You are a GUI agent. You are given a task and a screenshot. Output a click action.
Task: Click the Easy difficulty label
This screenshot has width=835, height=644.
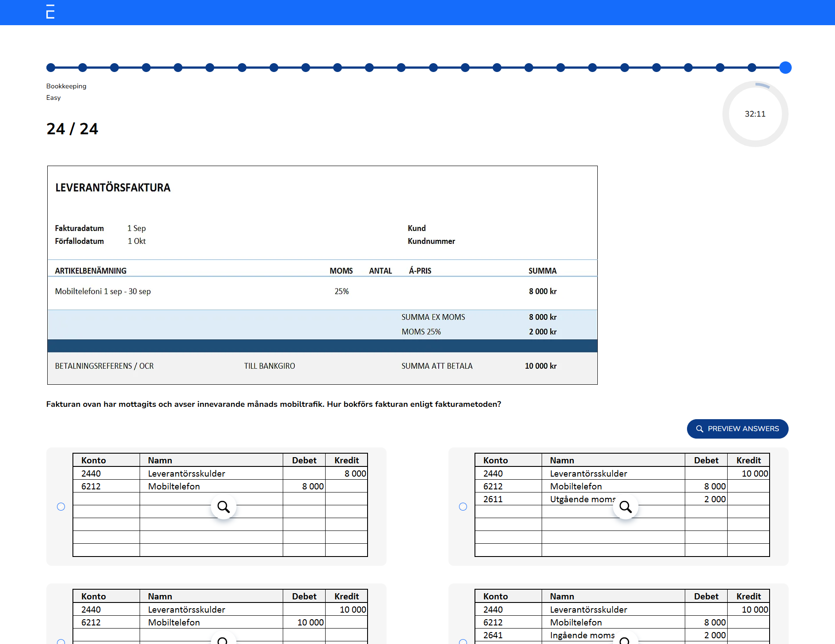[x=53, y=98]
